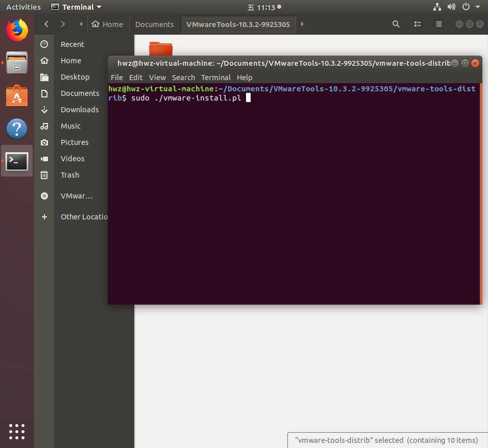The height and width of the screenshot is (448, 488).
Task: Open the clock and calendar at 11:13
Action: (264, 7)
